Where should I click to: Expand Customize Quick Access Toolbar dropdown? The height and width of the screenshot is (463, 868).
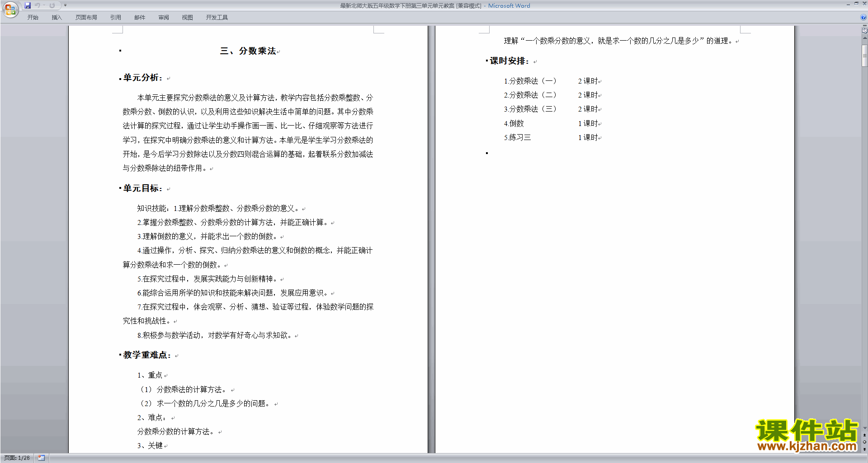(x=65, y=5)
